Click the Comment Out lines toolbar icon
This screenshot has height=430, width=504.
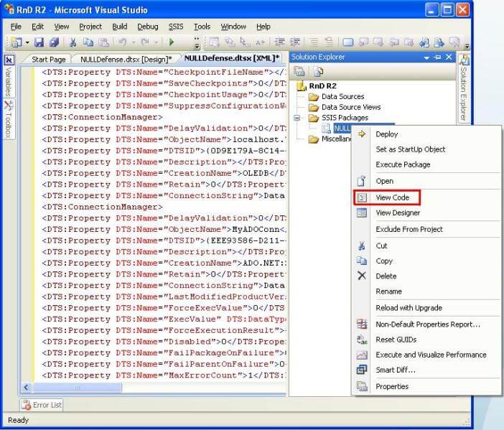tap(314, 42)
